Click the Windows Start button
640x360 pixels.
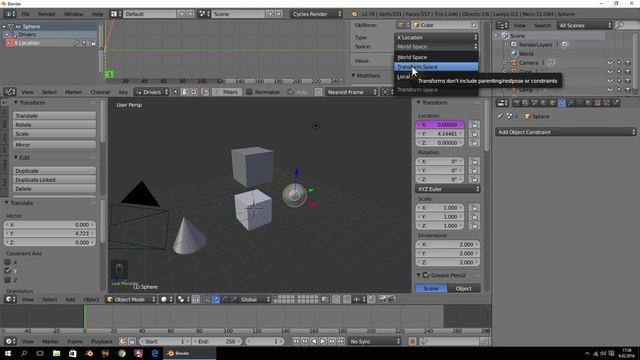coord(8,353)
